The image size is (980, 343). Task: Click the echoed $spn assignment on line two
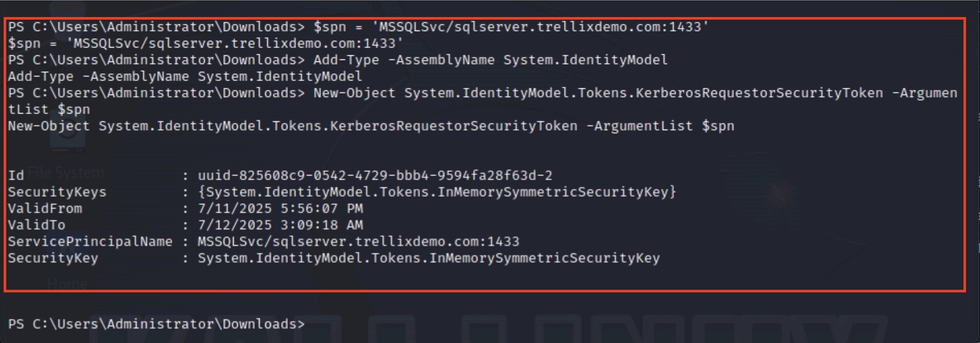coord(206,43)
